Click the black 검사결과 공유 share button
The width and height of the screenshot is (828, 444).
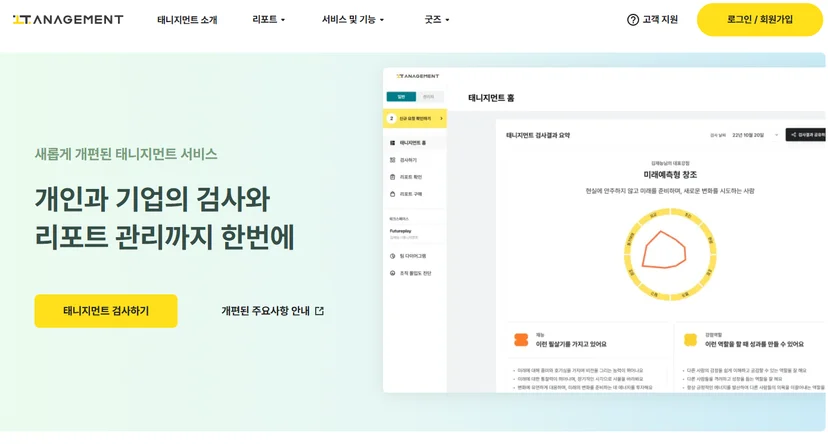pyautogui.click(x=805, y=135)
